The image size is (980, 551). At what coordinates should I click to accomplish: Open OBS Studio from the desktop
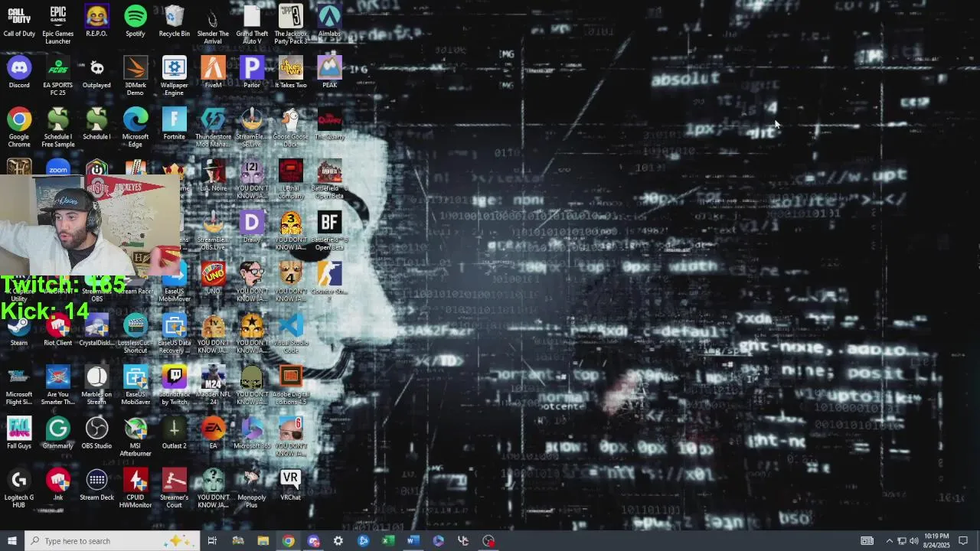tap(96, 432)
